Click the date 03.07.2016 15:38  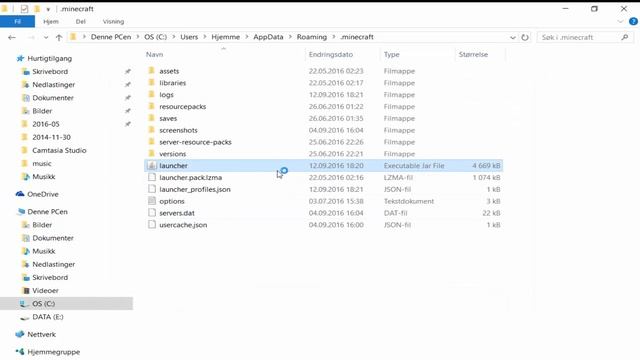(x=336, y=201)
